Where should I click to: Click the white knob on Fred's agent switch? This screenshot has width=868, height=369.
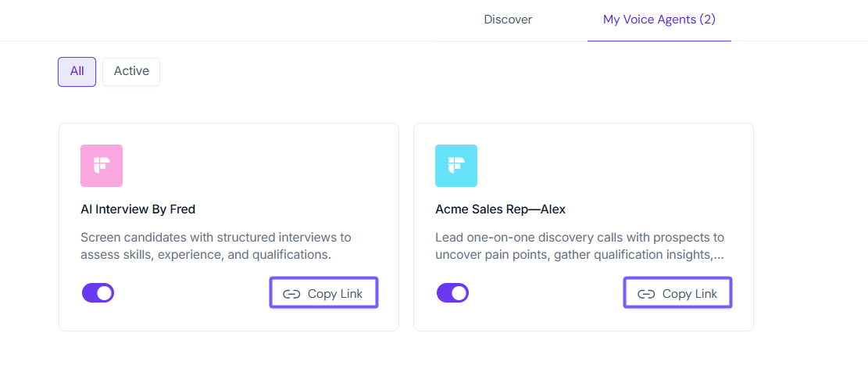[105, 293]
